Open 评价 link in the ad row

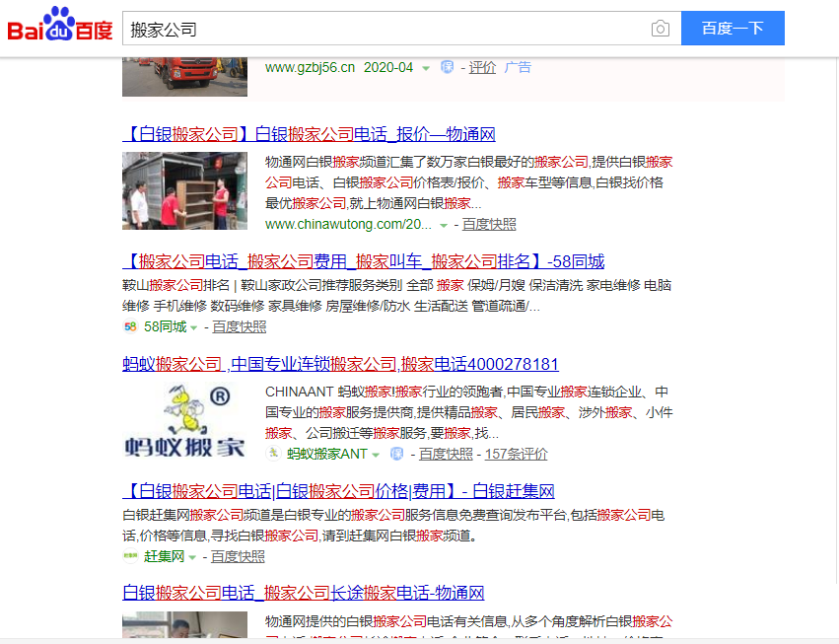coord(482,67)
